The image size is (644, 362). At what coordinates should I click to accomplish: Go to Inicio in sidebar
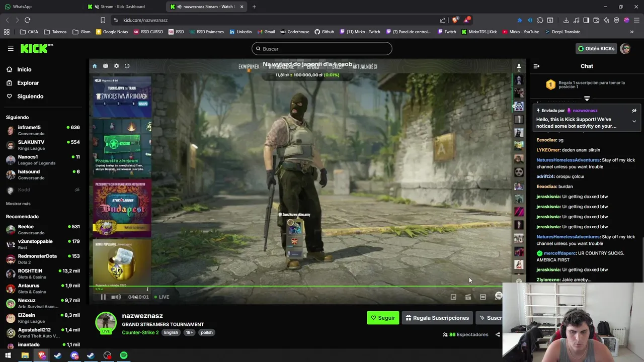pos(24,69)
